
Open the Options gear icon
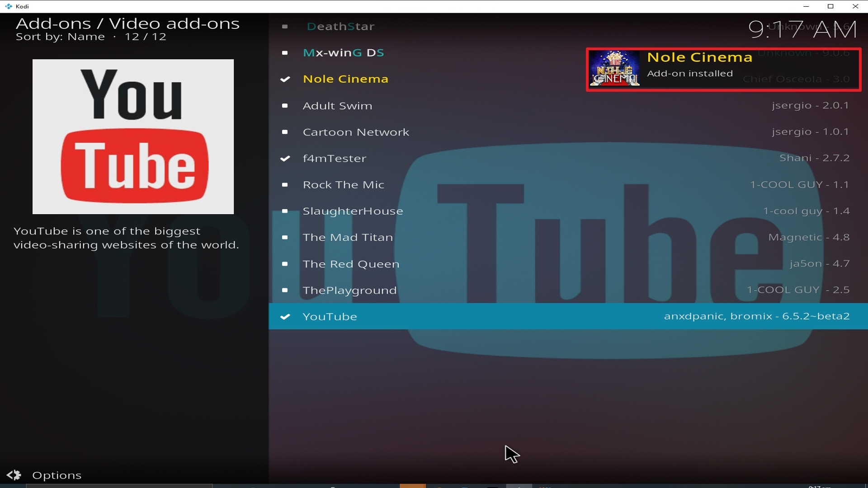tap(14, 475)
